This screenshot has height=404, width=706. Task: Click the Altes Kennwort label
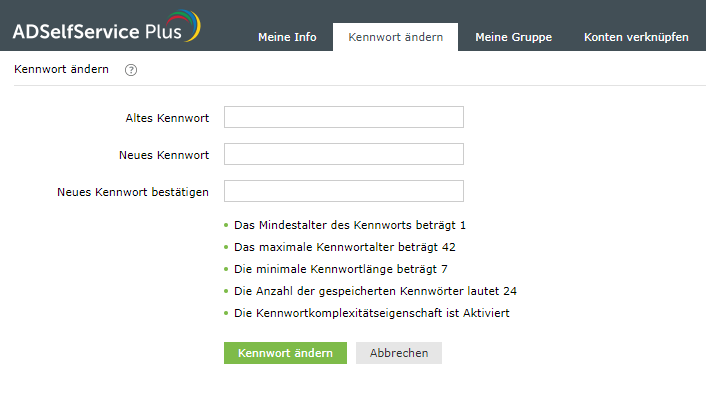pos(167,118)
